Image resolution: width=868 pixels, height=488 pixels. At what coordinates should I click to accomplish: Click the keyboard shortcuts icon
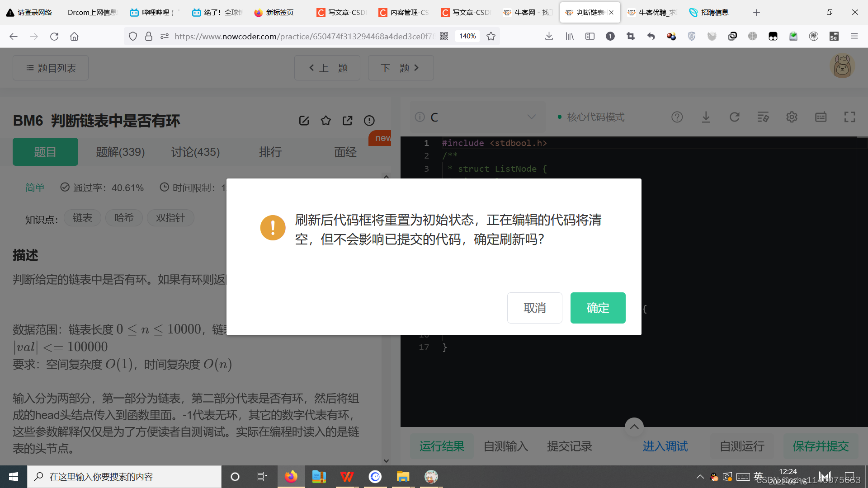point(821,117)
